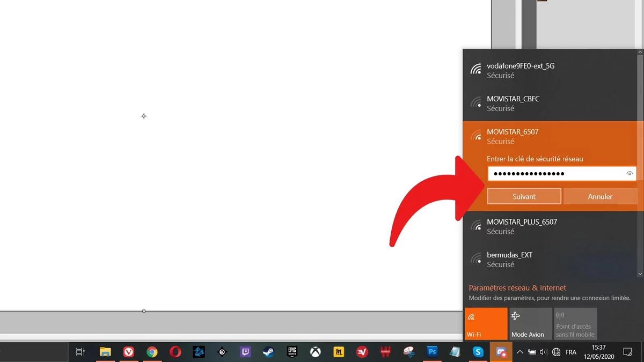Open the volume control in the system tray
Image resolution: width=644 pixels, height=362 pixels.
click(x=543, y=352)
